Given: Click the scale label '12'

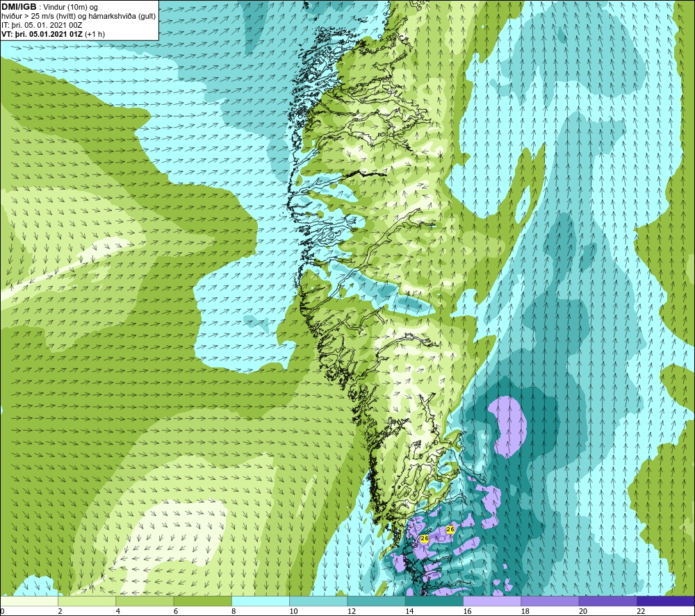Looking at the screenshot, I should (352, 611).
